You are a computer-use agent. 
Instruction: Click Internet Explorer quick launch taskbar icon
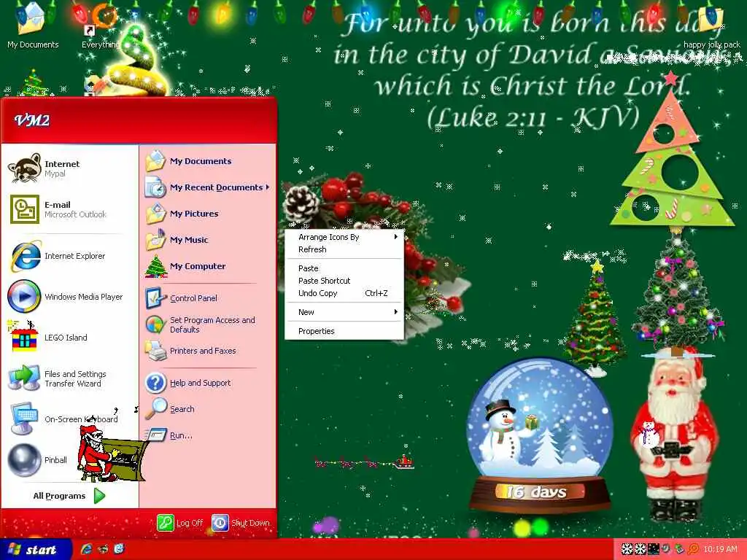pos(86,549)
